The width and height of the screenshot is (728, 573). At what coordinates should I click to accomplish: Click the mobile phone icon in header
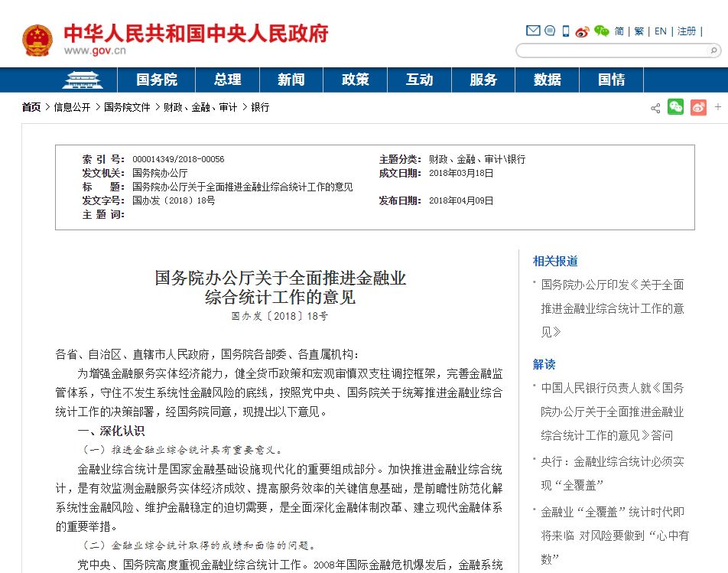pyautogui.click(x=566, y=31)
